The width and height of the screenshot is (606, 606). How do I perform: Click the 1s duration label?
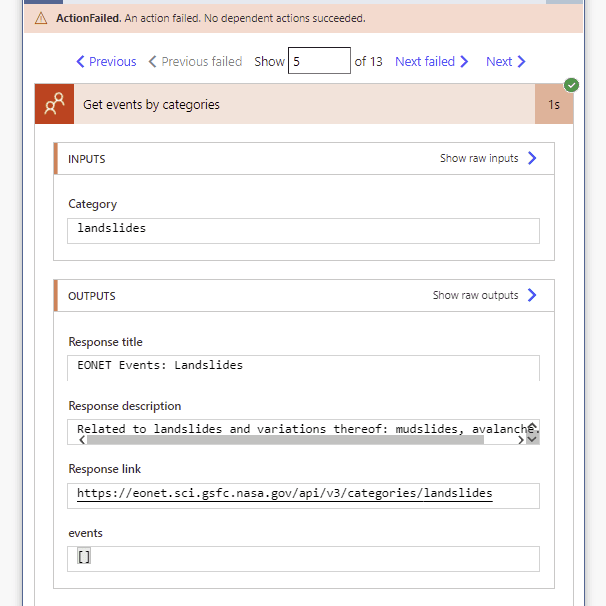tap(554, 105)
